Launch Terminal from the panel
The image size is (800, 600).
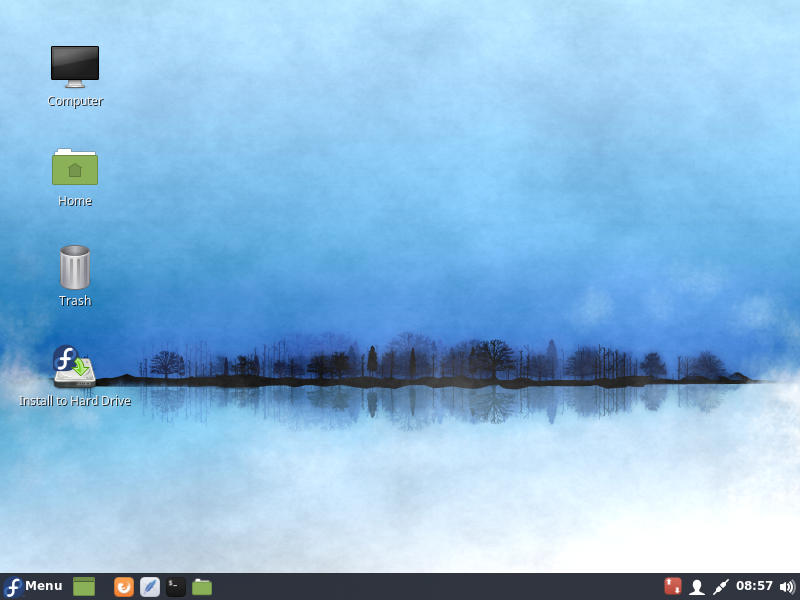(x=176, y=587)
